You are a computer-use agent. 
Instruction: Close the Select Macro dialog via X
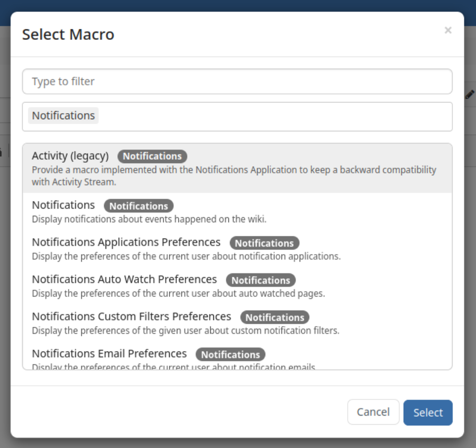[448, 30]
